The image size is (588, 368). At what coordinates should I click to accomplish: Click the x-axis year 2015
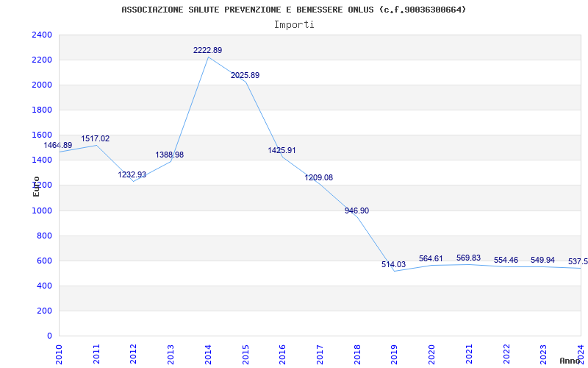(245, 354)
